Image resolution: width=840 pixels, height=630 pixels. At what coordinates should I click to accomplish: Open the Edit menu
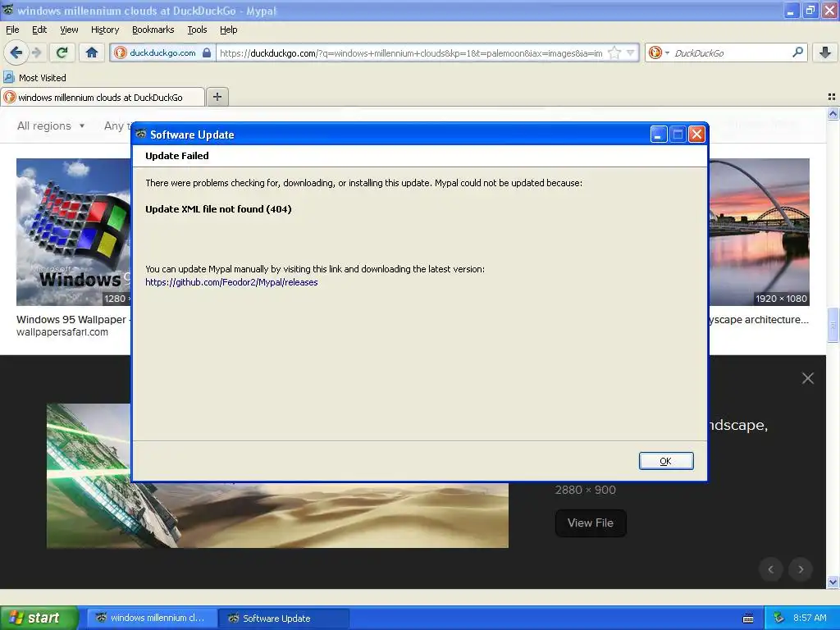[39, 30]
